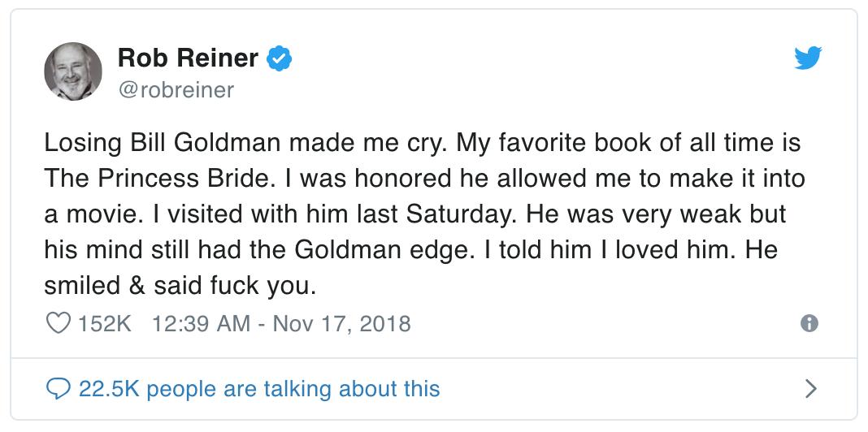Open the Rob Reiner display name link
The image size is (868, 432).
tap(189, 58)
